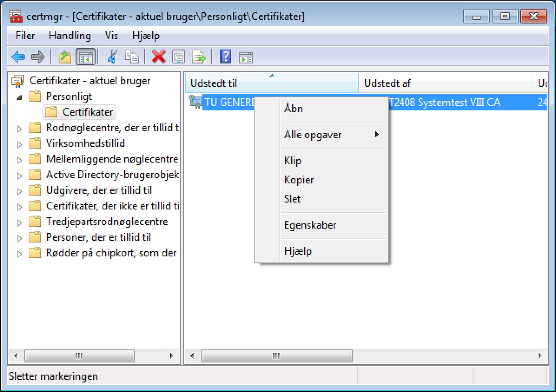Click the red X Delete toolbar icon
This screenshot has width=556, height=392.
pos(159,56)
